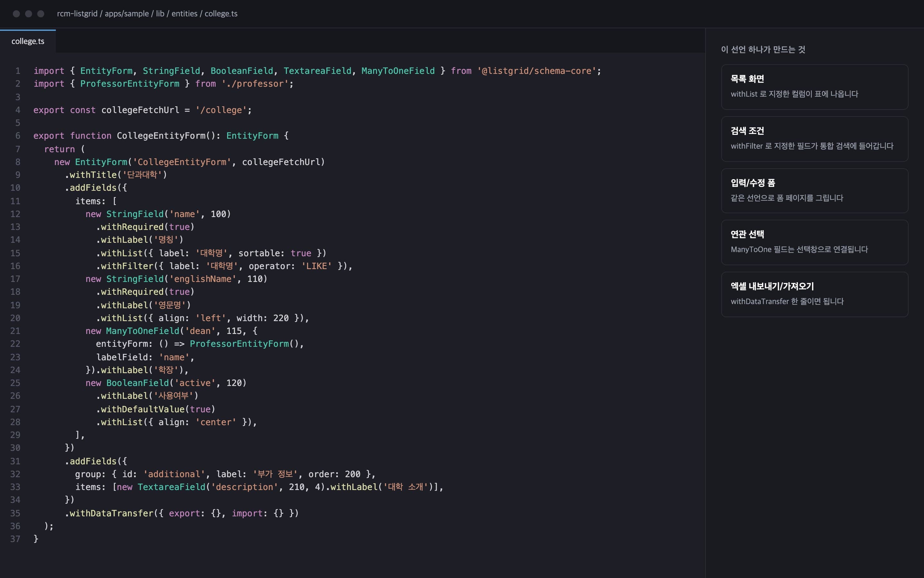The width and height of the screenshot is (924, 578).
Task: Click the yellow minimize window dot
Action: click(x=29, y=14)
